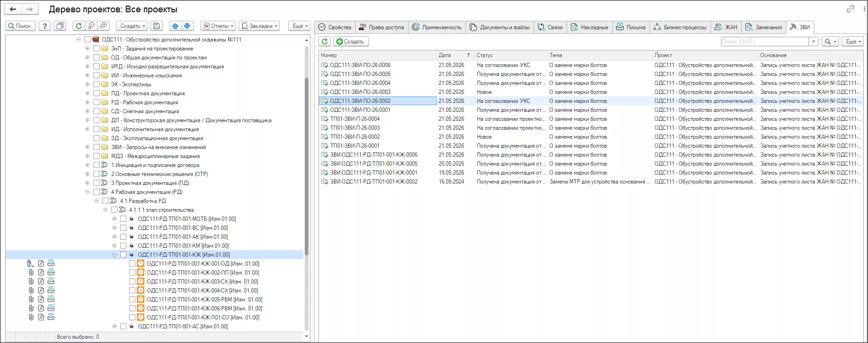Viewport: 868px width, 343px height.
Task: Refresh the project tree with green arrow
Action: point(79,26)
